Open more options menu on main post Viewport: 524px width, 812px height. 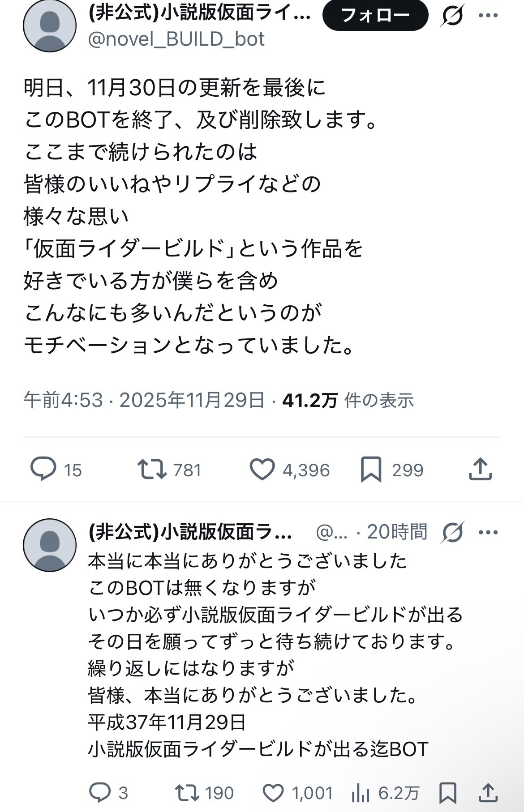[x=488, y=16]
